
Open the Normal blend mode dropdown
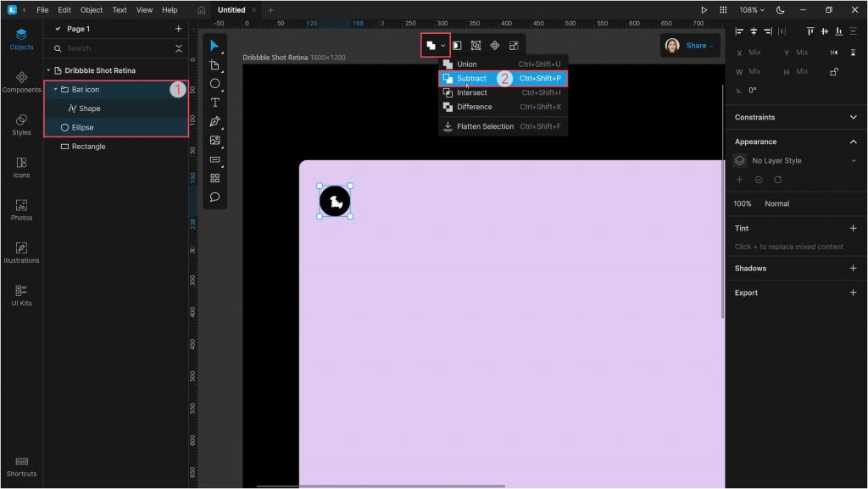[x=776, y=203]
